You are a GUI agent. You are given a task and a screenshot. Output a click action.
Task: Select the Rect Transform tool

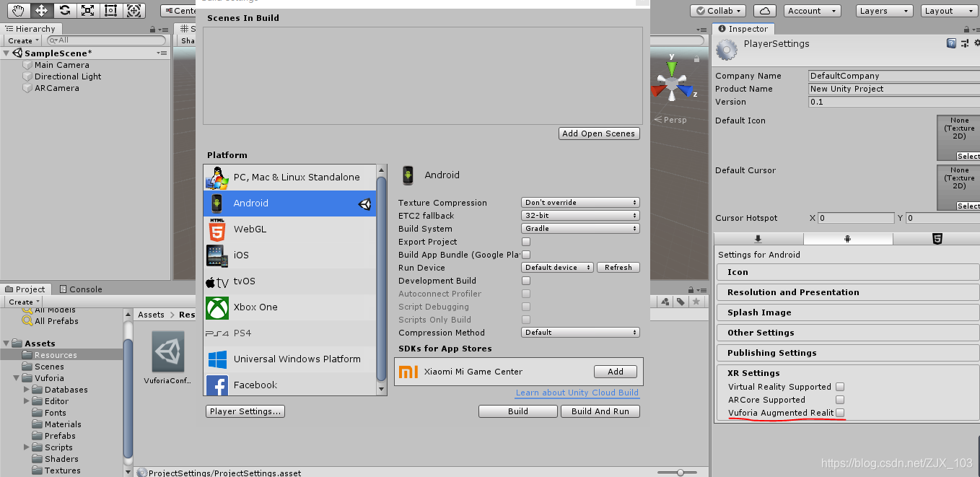click(x=111, y=10)
